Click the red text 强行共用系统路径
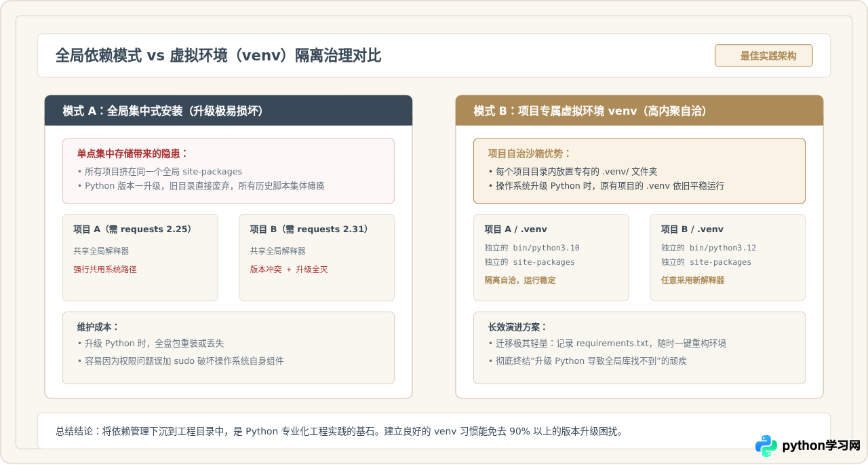Viewport: 868px width, 465px height. [105, 269]
